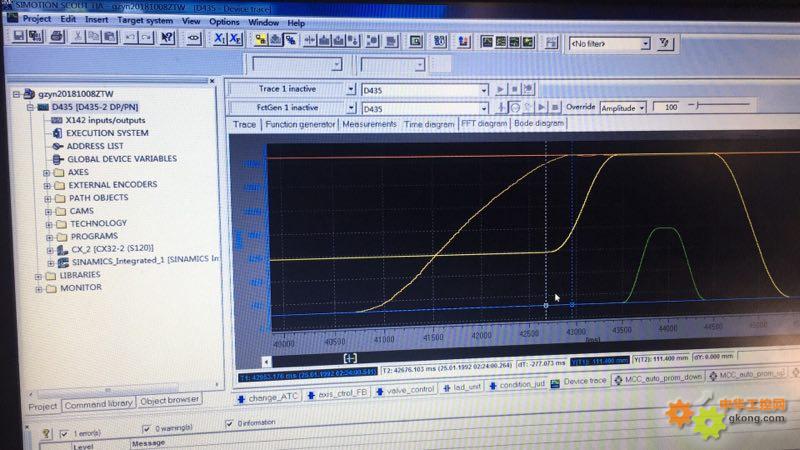Click the XI symbol toolbar icon
The width and height of the screenshot is (800, 450).
pos(219,39)
